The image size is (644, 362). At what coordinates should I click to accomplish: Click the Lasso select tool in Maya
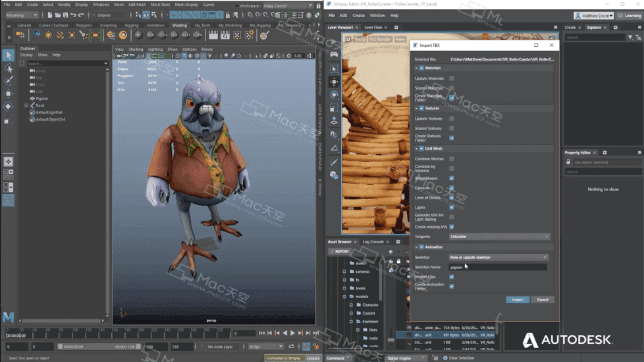(x=8, y=69)
